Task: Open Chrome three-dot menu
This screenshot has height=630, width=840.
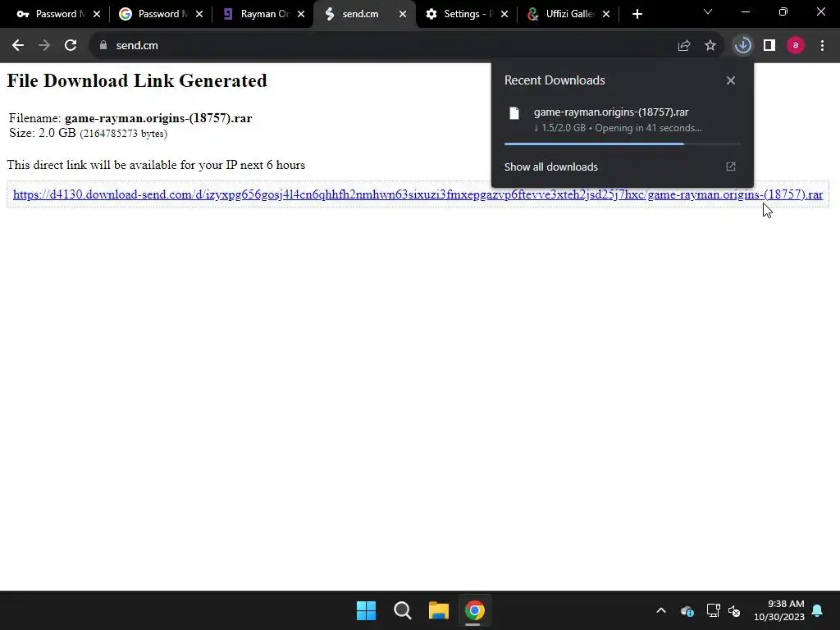Action: point(822,46)
